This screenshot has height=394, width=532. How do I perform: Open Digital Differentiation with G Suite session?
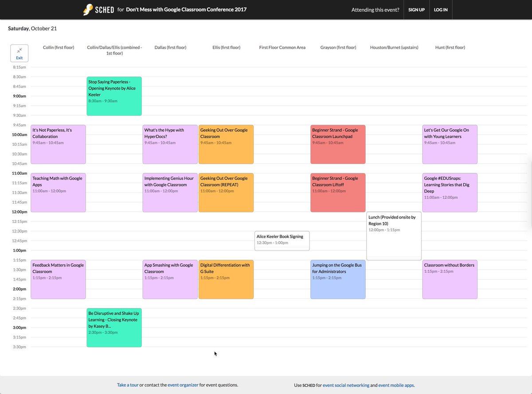point(226,280)
